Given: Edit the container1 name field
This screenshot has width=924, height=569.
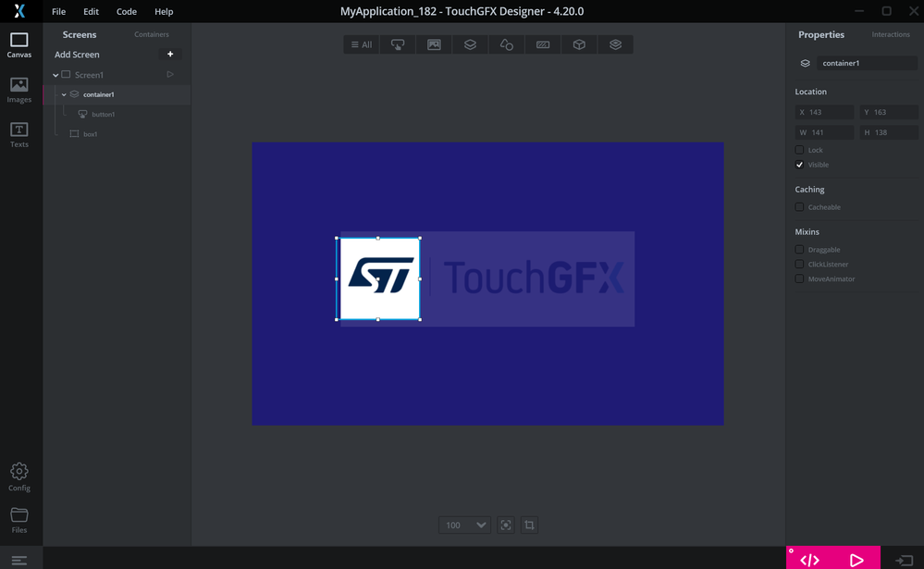Looking at the screenshot, I should coord(867,63).
